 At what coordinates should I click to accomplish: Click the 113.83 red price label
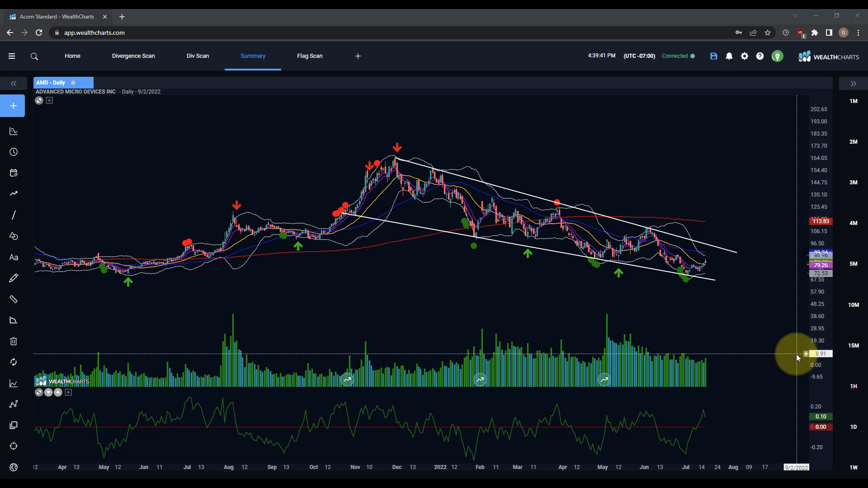pyautogui.click(x=821, y=221)
